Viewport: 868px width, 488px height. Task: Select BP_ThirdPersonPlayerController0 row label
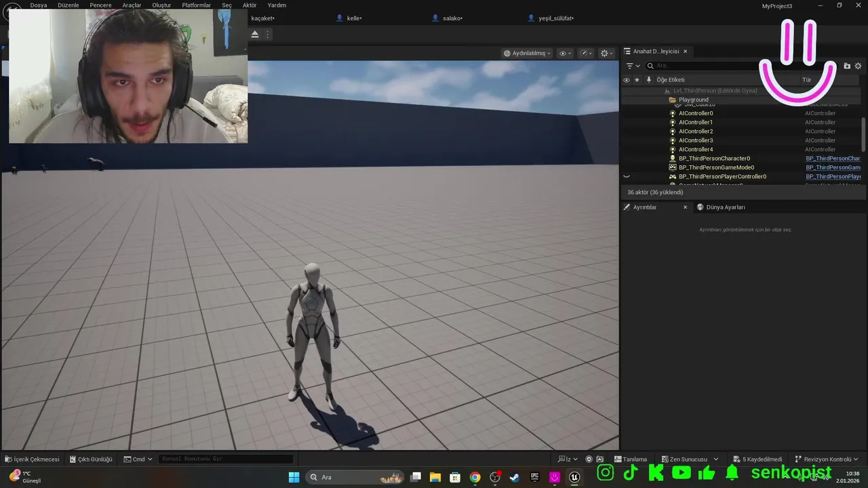click(722, 176)
